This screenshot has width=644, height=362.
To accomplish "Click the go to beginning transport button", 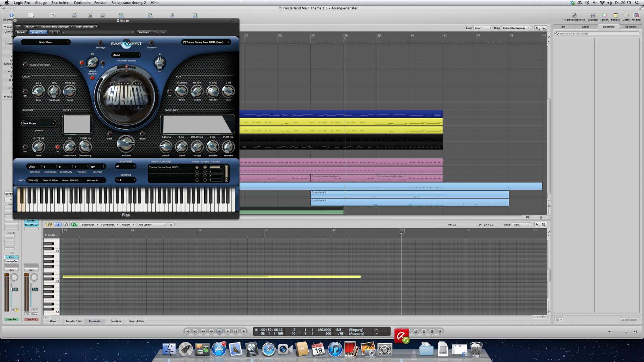I will click(187, 331).
